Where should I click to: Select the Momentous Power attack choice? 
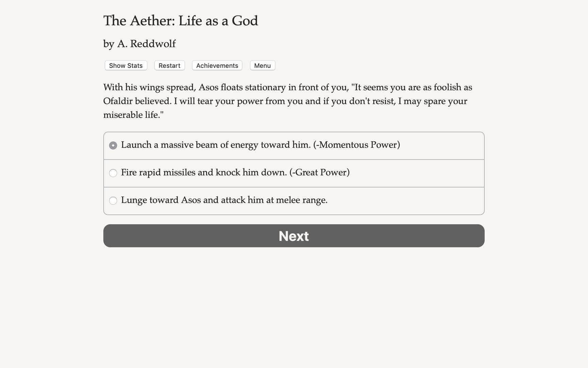tap(261, 145)
